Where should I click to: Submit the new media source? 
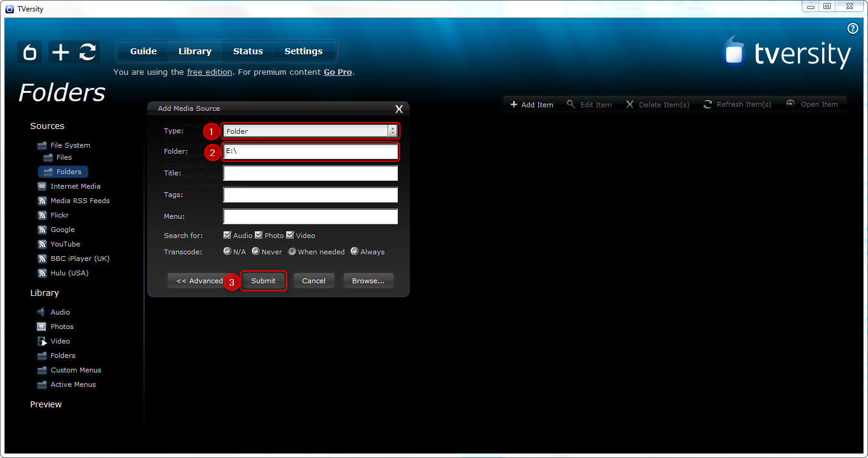pos(263,280)
